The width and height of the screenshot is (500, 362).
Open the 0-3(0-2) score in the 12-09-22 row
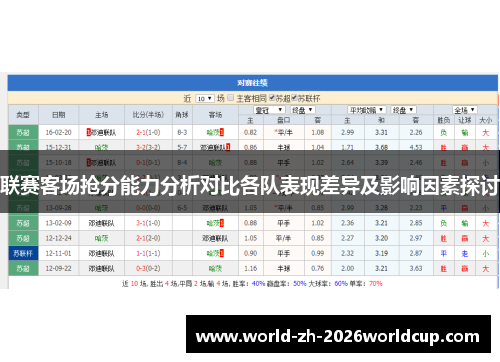[x=148, y=268]
